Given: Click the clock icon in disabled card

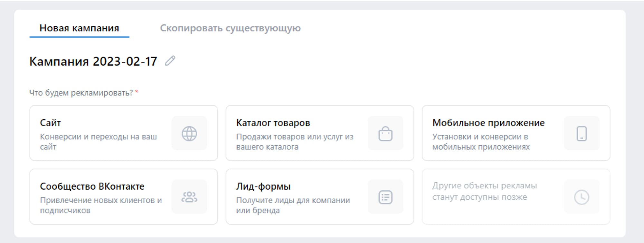Looking at the screenshot, I should (x=581, y=197).
